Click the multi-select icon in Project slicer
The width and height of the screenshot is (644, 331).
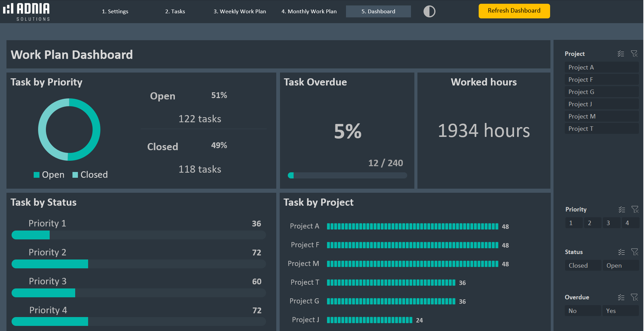coord(621,54)
